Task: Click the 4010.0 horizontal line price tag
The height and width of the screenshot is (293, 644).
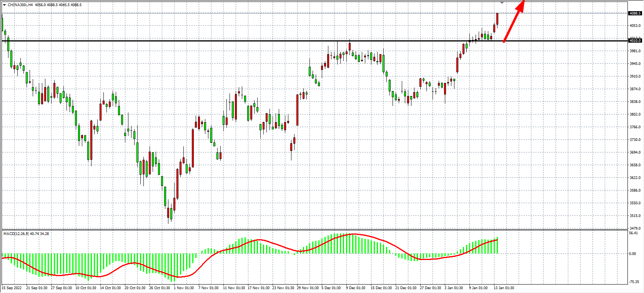Action: 635,40
